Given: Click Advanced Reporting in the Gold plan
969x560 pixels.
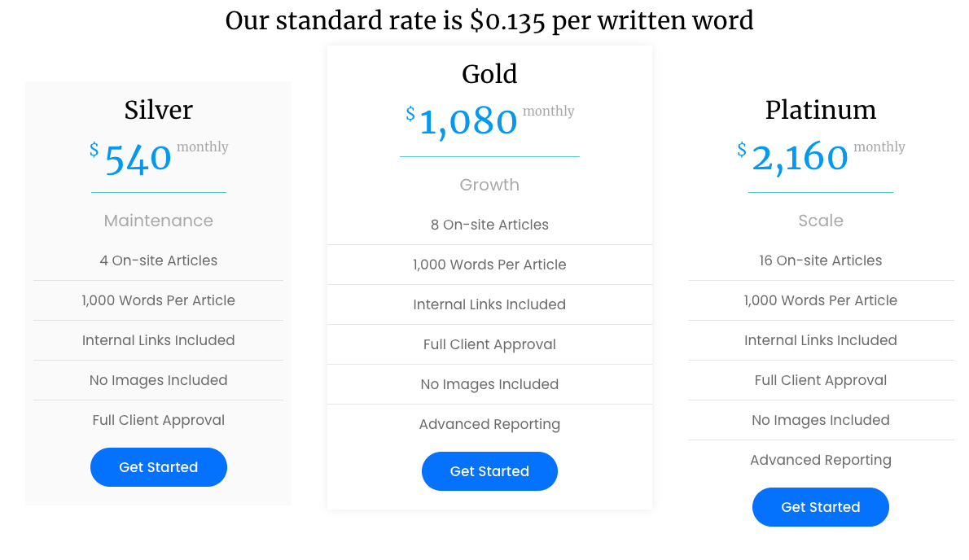Looking at the screenshot, I should 489,424.
